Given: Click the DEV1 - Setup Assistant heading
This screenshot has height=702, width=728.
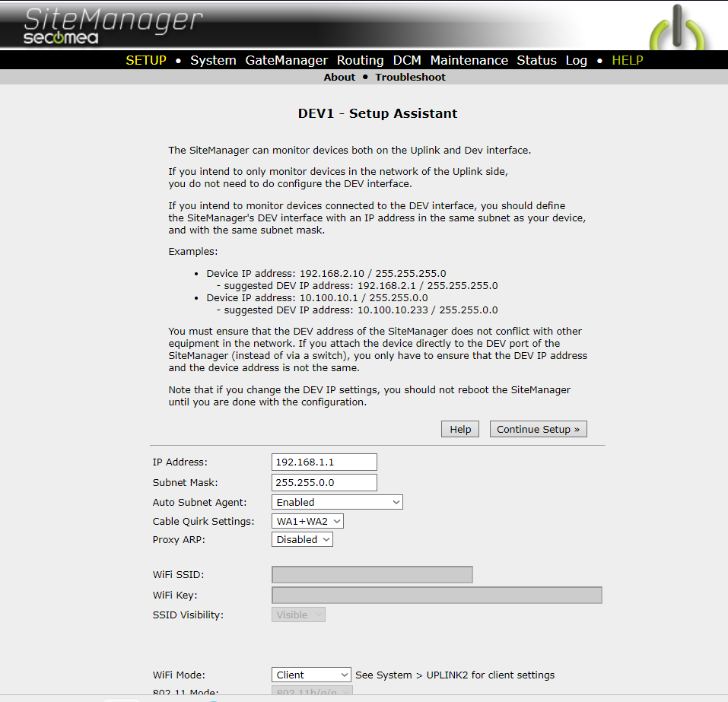Looking at the screenshot, I should pos(377,113).
